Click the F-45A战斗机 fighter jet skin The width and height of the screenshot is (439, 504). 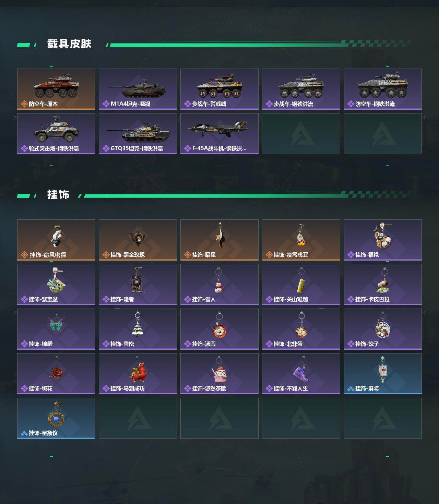point(219,134)
